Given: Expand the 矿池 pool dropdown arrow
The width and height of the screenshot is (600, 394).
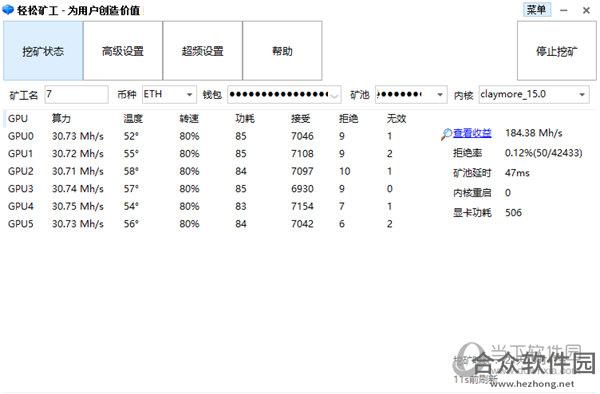Looking at the screenshot, I should [440, 94].
